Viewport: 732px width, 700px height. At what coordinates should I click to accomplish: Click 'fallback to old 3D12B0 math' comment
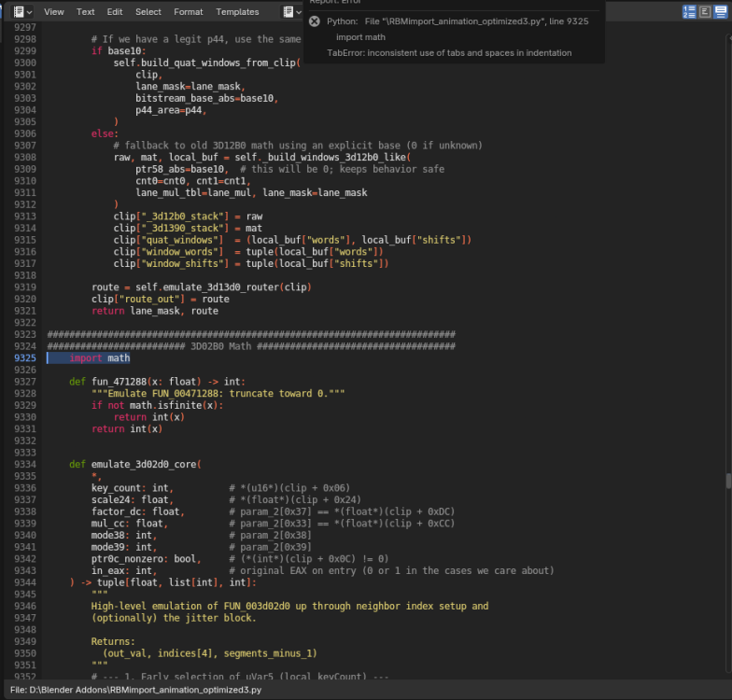(x=298, y=146)
